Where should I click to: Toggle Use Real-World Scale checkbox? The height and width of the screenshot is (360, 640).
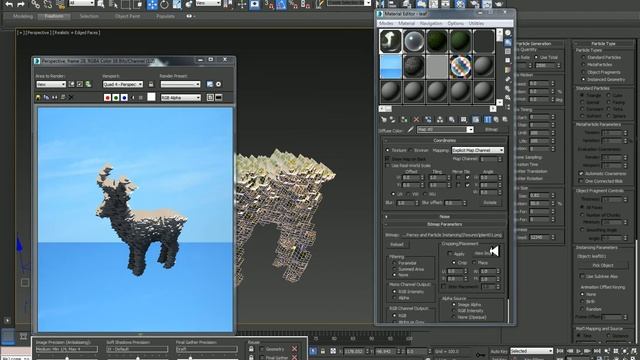pos(387,165)
